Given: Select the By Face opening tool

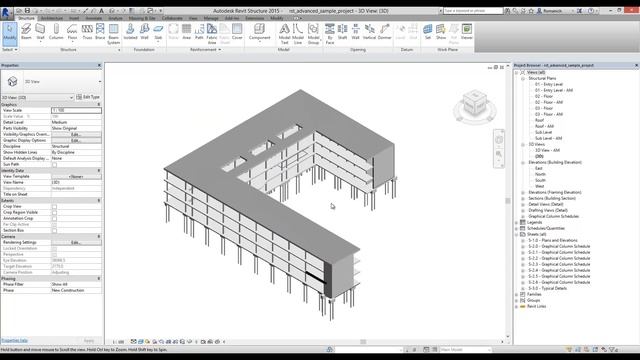Looking at the screenshot, I should coord(330,33).
